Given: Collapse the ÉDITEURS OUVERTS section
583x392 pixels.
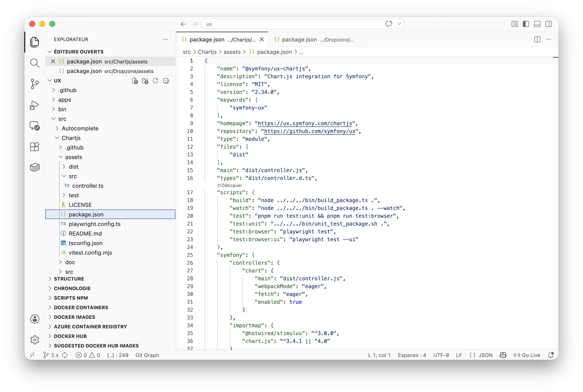Looking at the screenshot, I should (79, 52).
